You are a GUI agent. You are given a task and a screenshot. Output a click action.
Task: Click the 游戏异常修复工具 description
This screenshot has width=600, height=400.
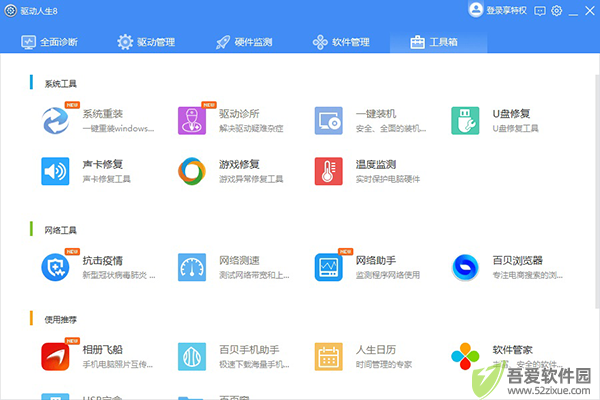251,179
